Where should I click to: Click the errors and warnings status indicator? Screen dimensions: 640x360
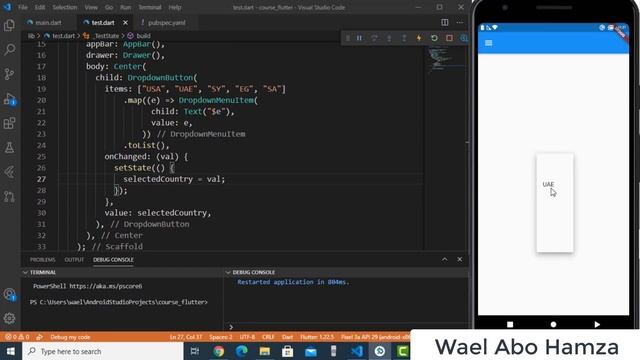(x=17, y=337)
